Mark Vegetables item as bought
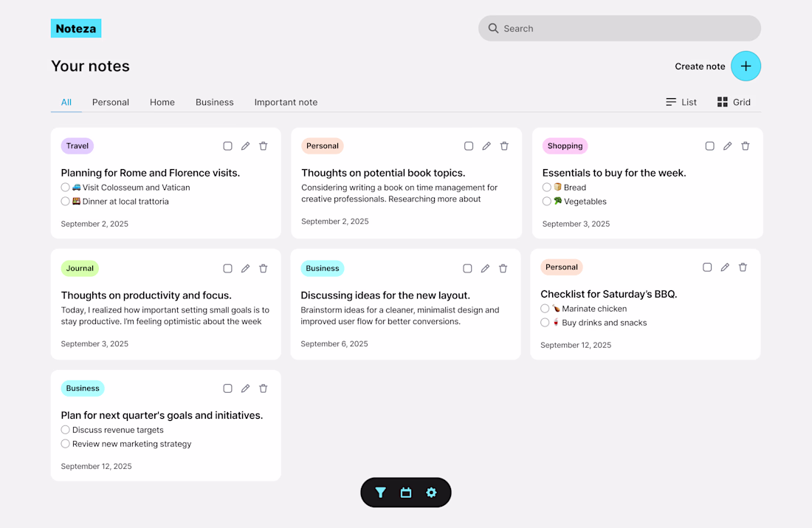The image size is (812, 528). [x=547, y=201]
